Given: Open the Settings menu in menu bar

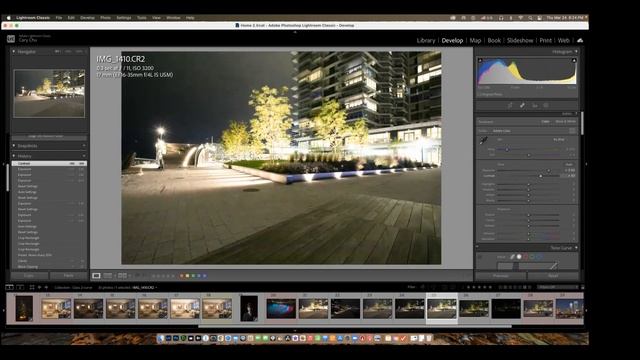Looking at the screenshot, I should tap(124, 18).
